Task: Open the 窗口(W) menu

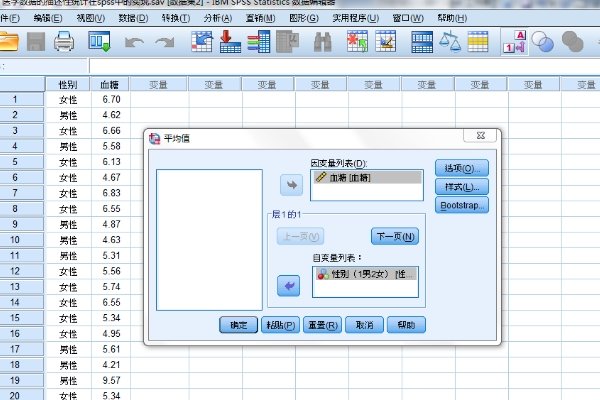Action: (408, 18)
